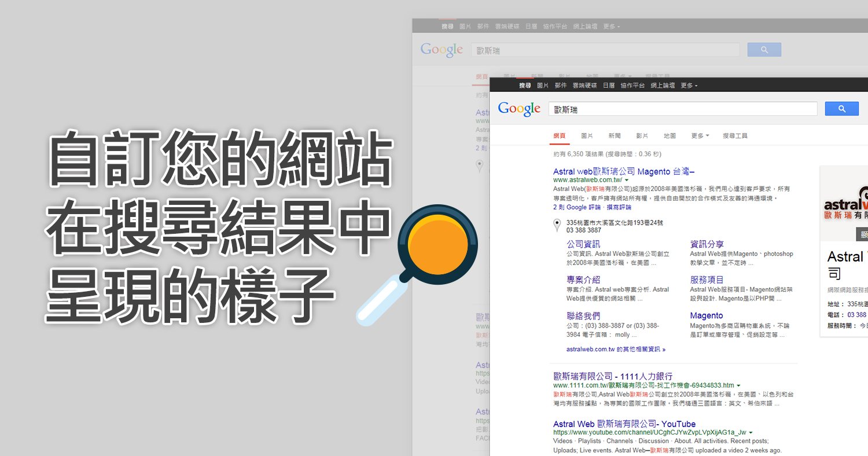Image resolution: width=868 pixels, height=456 pixels.
Task: Open 協作平台 in front window black bar
Action: click(632, 86)
